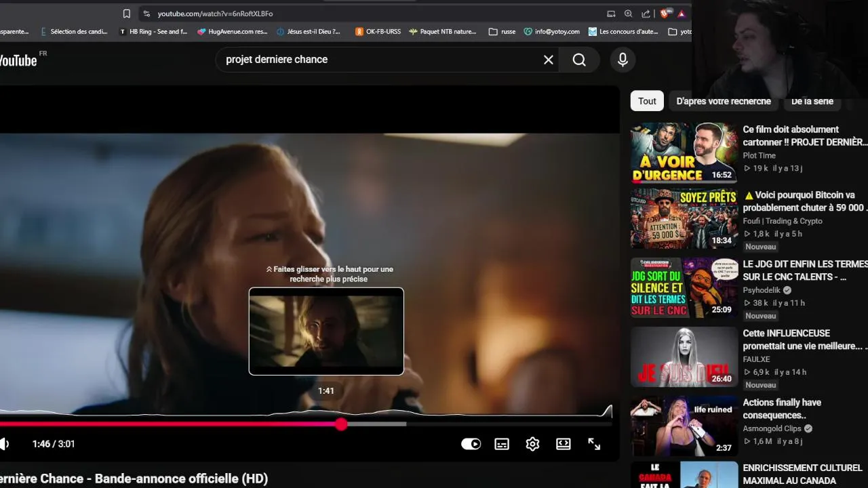Start voice search with microphone
This screenshot has height=488, width=868.
pyautogui.click(x=623, y=60)
